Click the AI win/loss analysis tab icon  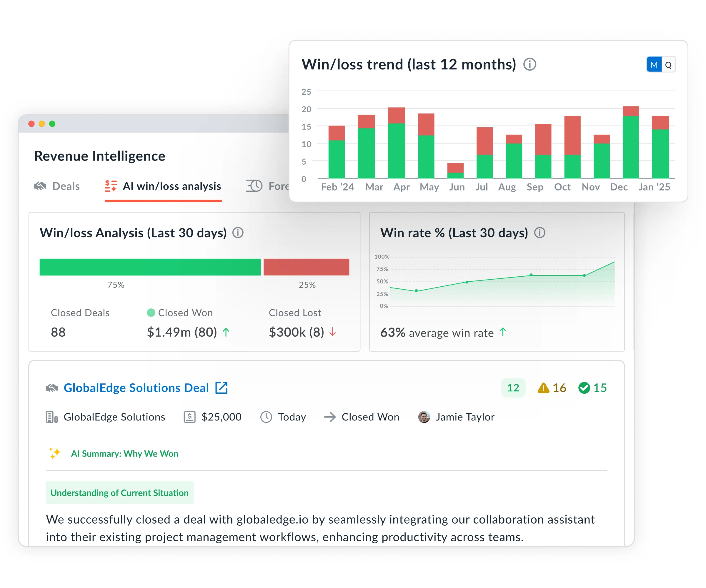pos(111,186)
